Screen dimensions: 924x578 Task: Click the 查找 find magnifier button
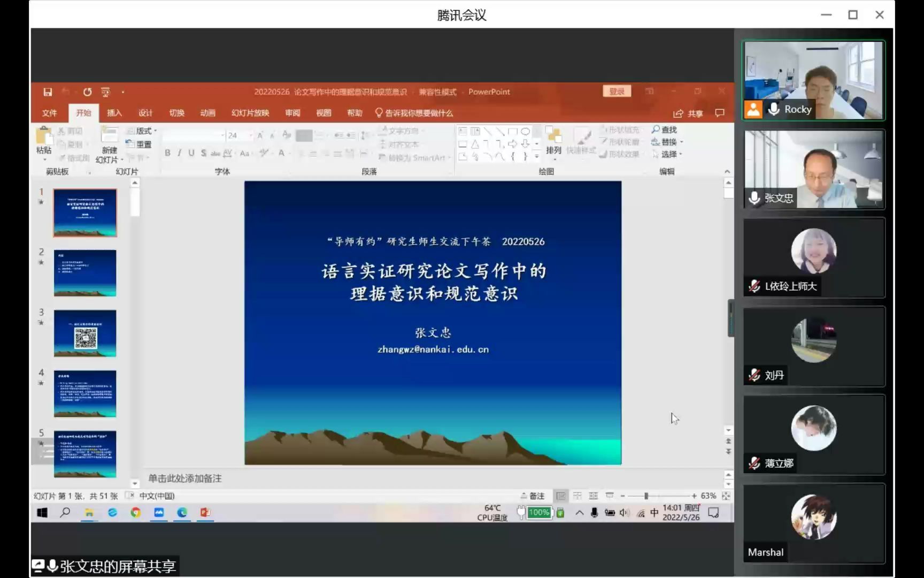[x=664, y=130]
